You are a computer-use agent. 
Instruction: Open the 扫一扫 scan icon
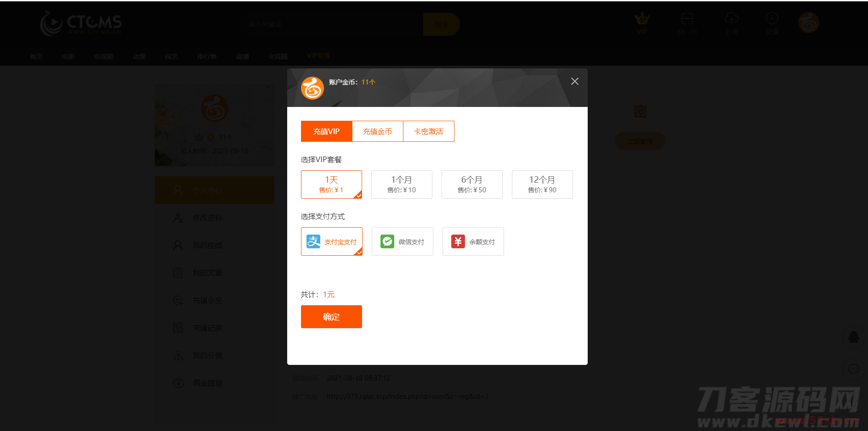coord(687,19)
